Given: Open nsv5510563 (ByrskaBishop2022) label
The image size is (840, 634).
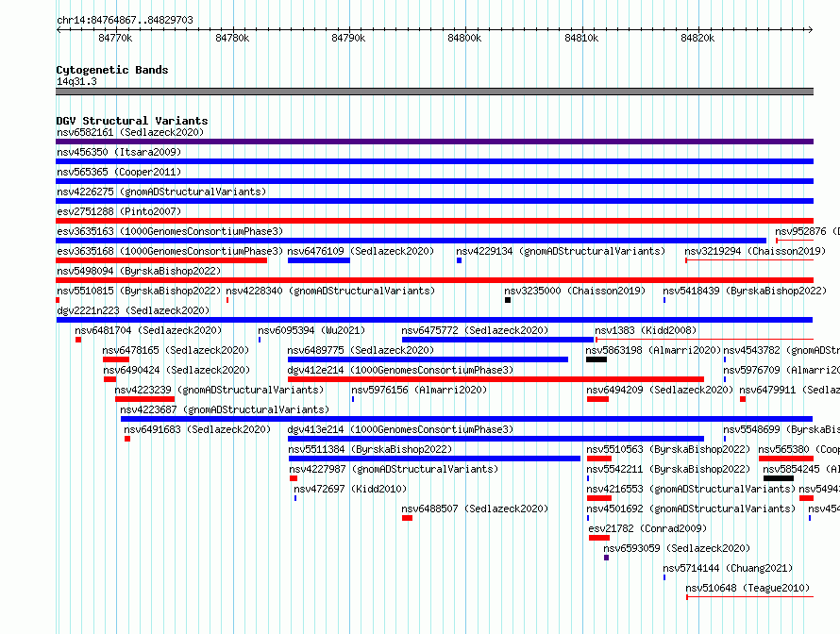Looking at the screenshot, I should [x=668, y=449].
